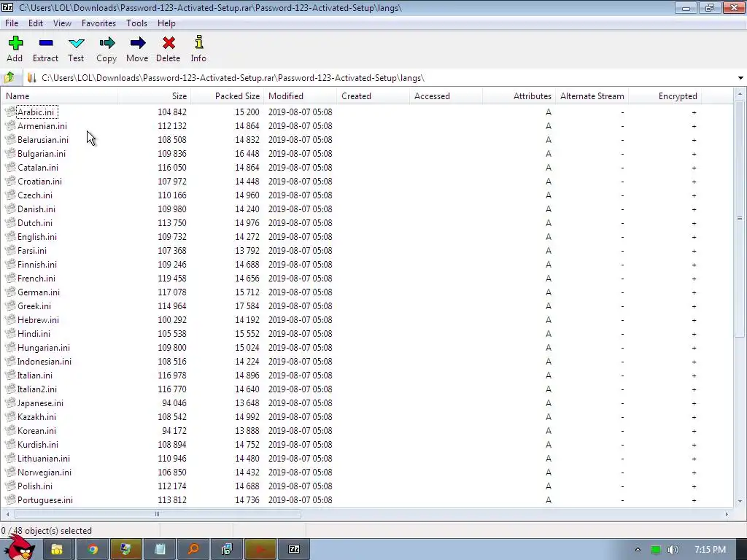Click the Info toolbar icon
This screenshot has height=560, width=747.
click(199, 42)
